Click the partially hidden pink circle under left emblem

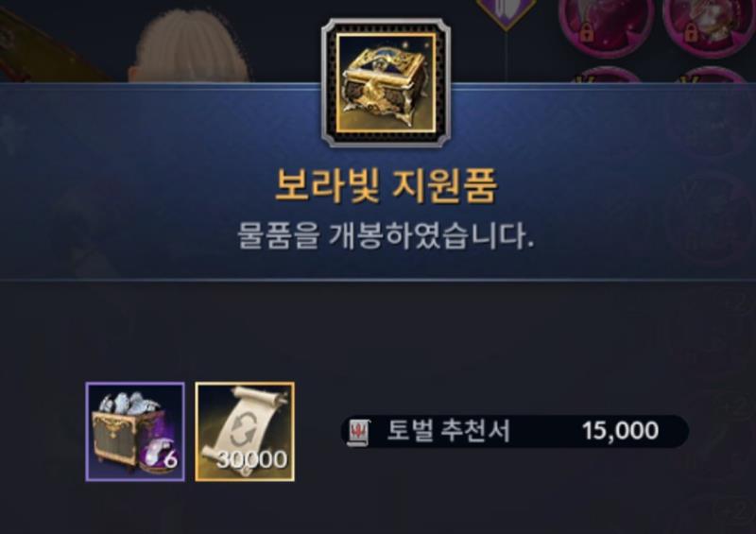pos(606,75)
